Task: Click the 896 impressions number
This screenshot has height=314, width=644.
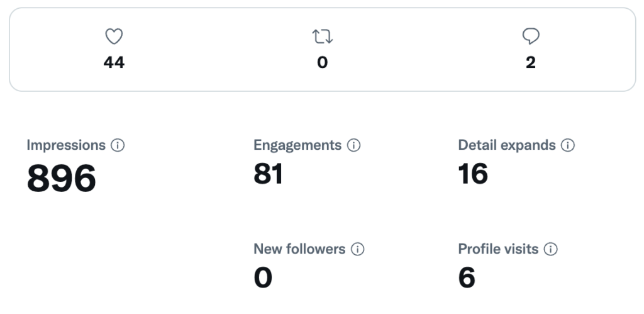Action: (61, 178)
